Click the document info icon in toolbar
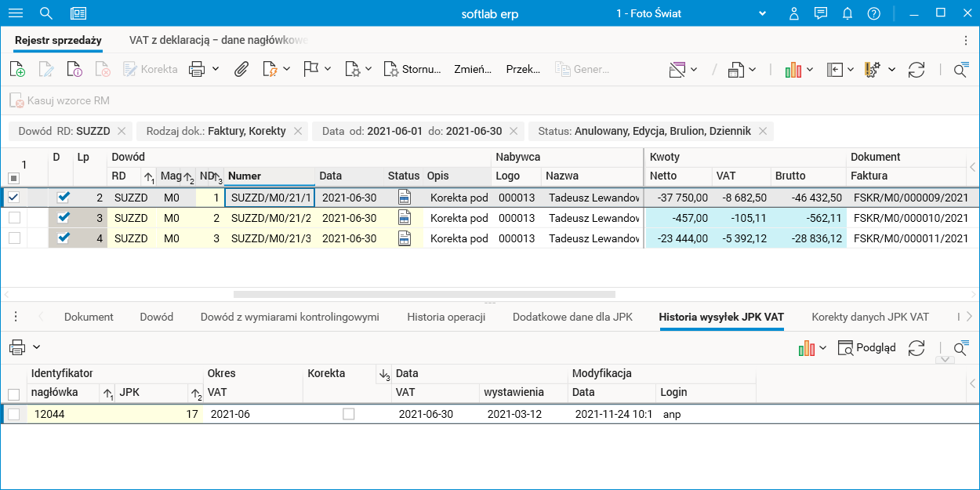This screenshot has width=980, height=490. tap(74, 69)
